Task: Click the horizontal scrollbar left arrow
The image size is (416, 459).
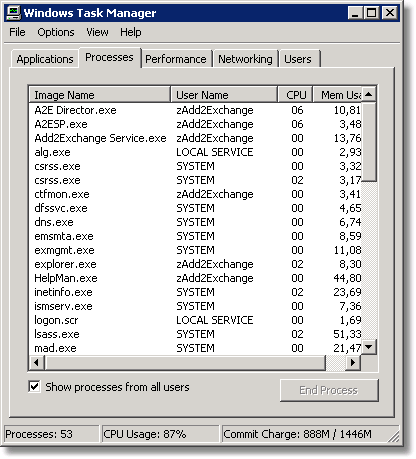Action: click(x=36, y=362)
